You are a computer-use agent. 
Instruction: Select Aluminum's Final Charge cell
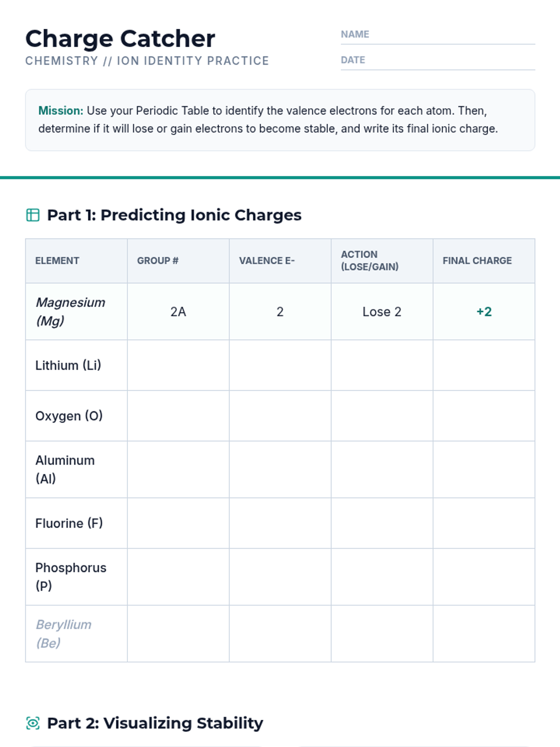484,469
